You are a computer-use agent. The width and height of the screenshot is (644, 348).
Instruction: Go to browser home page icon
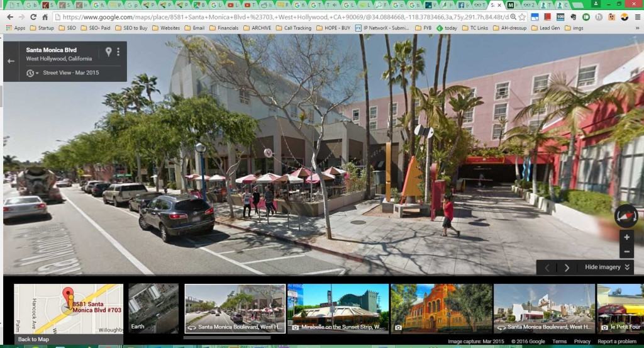[x=45, y=17]
